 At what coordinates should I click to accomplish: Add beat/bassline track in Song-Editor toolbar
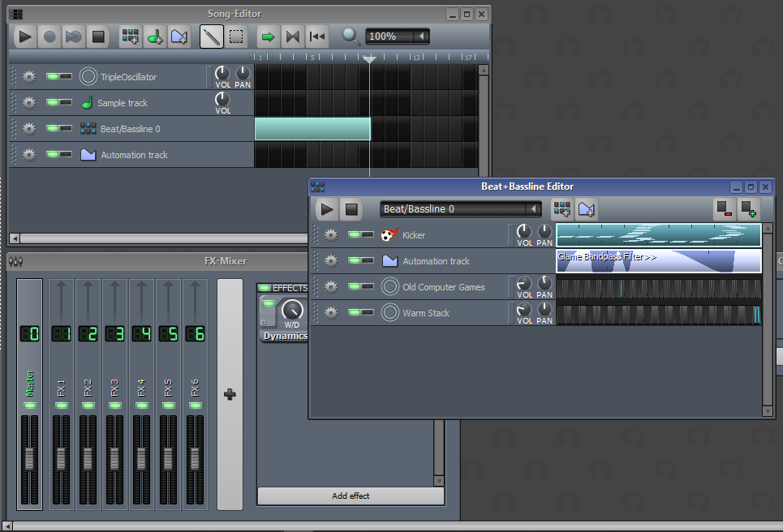pos(131,36)
